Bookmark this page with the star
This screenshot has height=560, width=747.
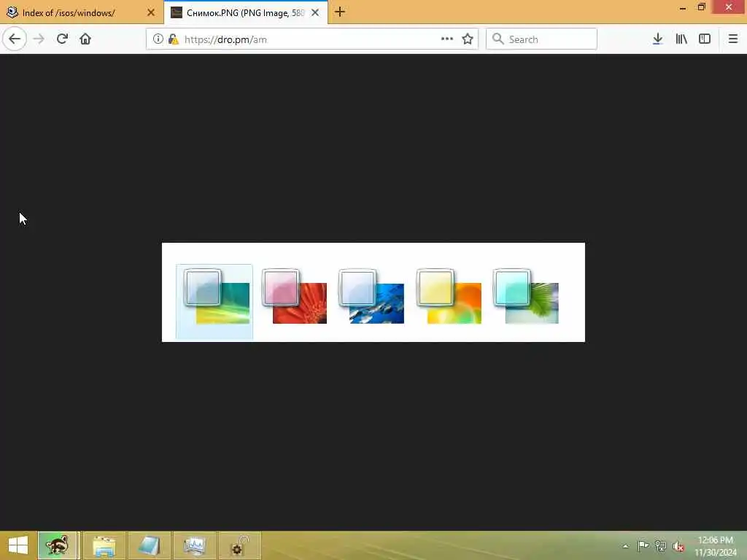[x=468, y=39]
